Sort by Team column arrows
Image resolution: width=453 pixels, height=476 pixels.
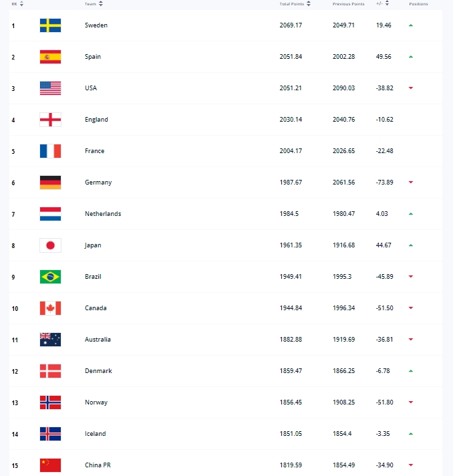click(x=101, y=3)
